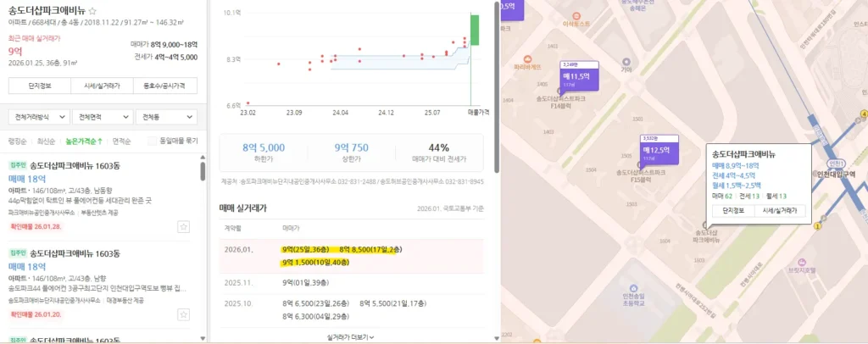Open the 단지정보 tab in left panel
Viewport: 868px width, 344px height.
pos(39,86)
